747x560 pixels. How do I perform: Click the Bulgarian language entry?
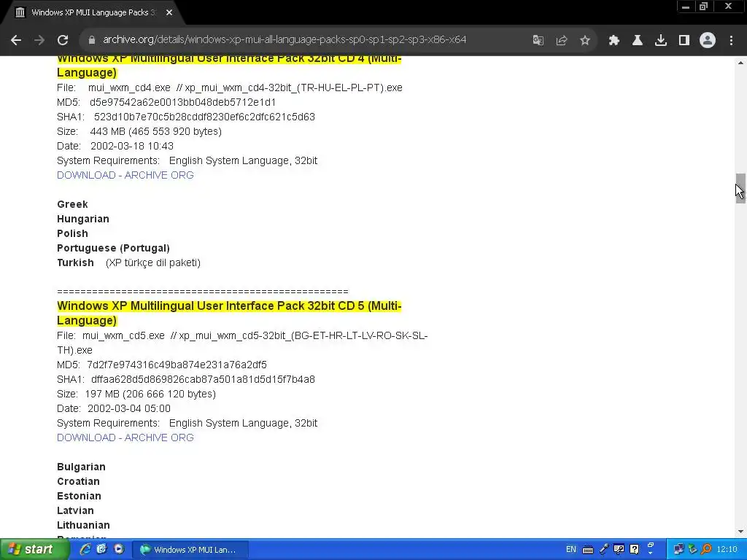tap(81, 467)
